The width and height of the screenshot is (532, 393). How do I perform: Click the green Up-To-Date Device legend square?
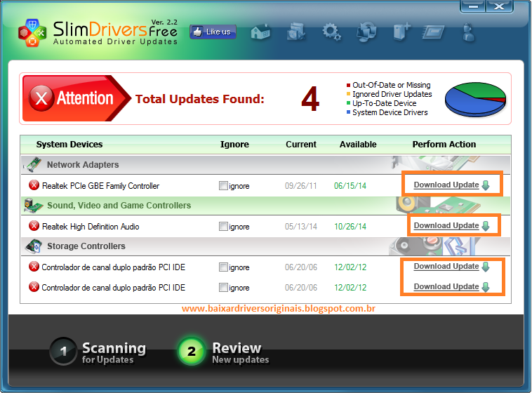(348, 103)
